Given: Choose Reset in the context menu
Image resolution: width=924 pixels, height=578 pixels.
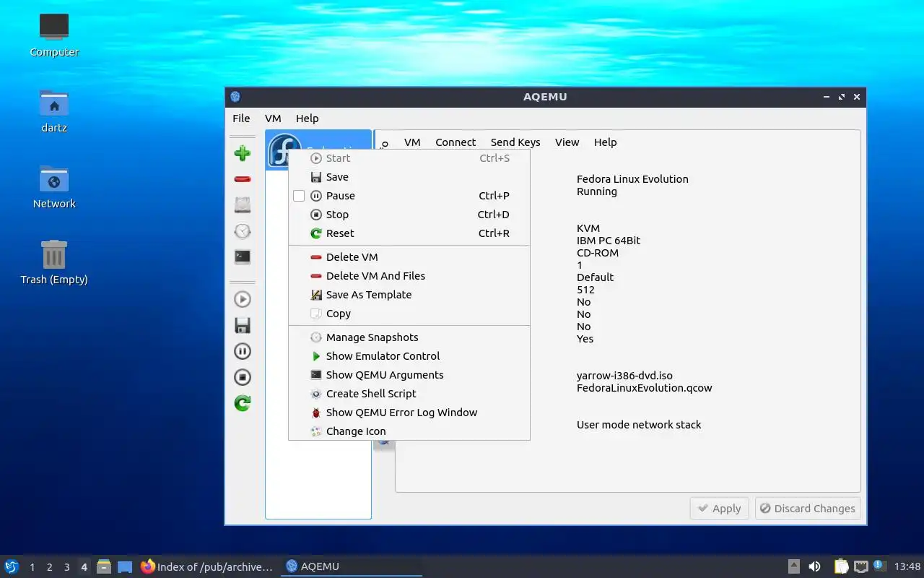Looking at the screenshot, I should pyautogui.click(x=409, y=233).
